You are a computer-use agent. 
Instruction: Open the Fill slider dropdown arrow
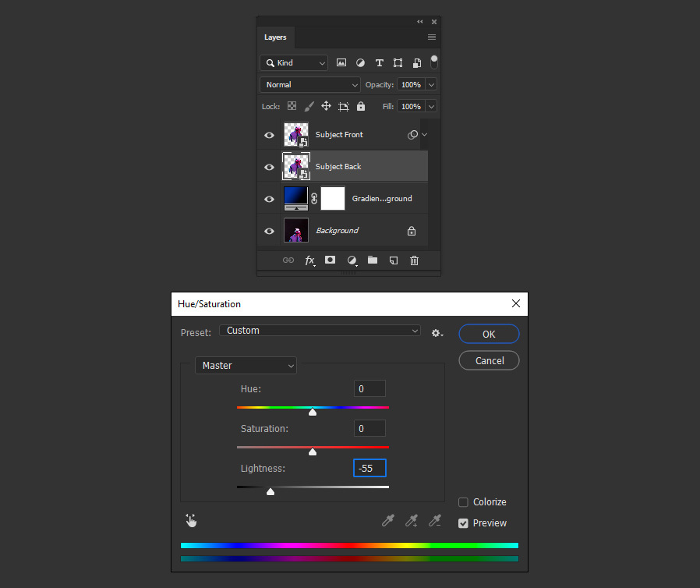point(431,106)
